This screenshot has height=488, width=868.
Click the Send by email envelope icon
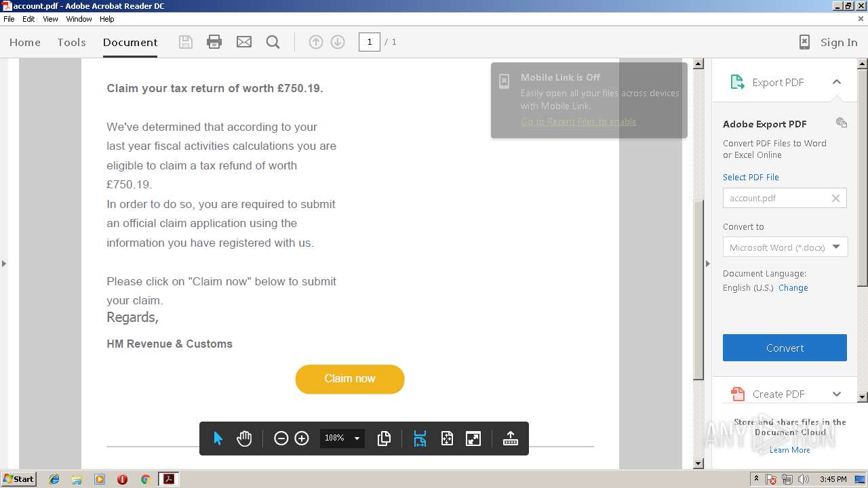click(x=244, y=42)
